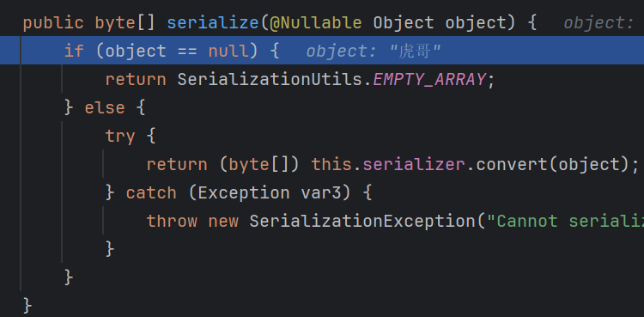Click the try keyword
The height and width of the screenshot is (317, 644).
[x=120, y=136]
